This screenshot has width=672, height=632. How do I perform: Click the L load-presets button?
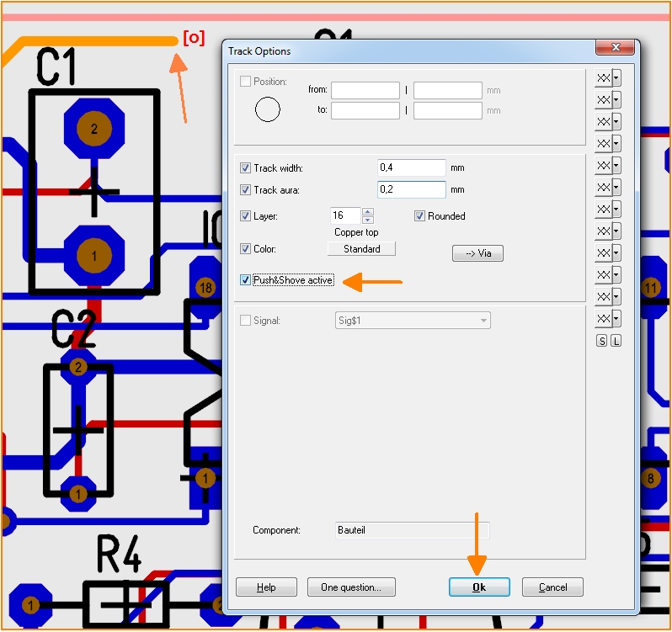[x=616, y=341]
